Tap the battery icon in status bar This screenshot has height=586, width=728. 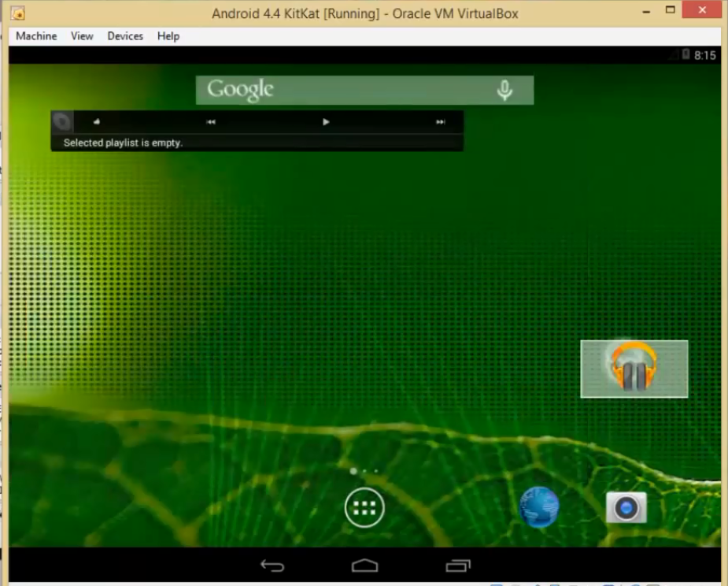coord(686,54)
